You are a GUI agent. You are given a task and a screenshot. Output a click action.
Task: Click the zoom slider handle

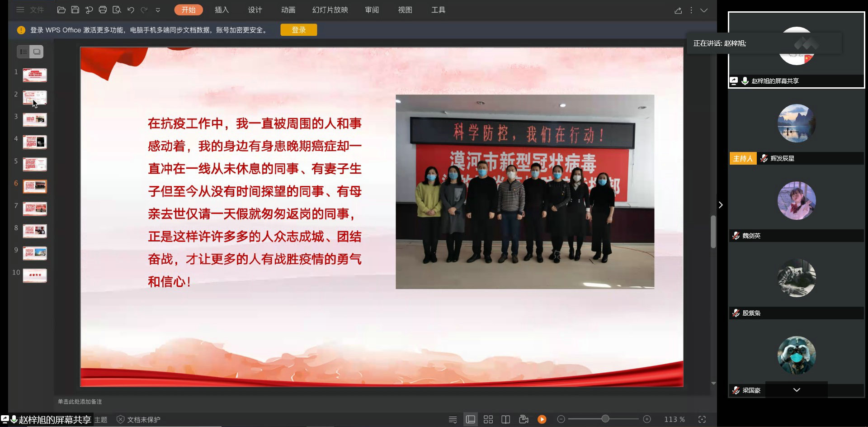pyautogui.click(x=605, y=419)
